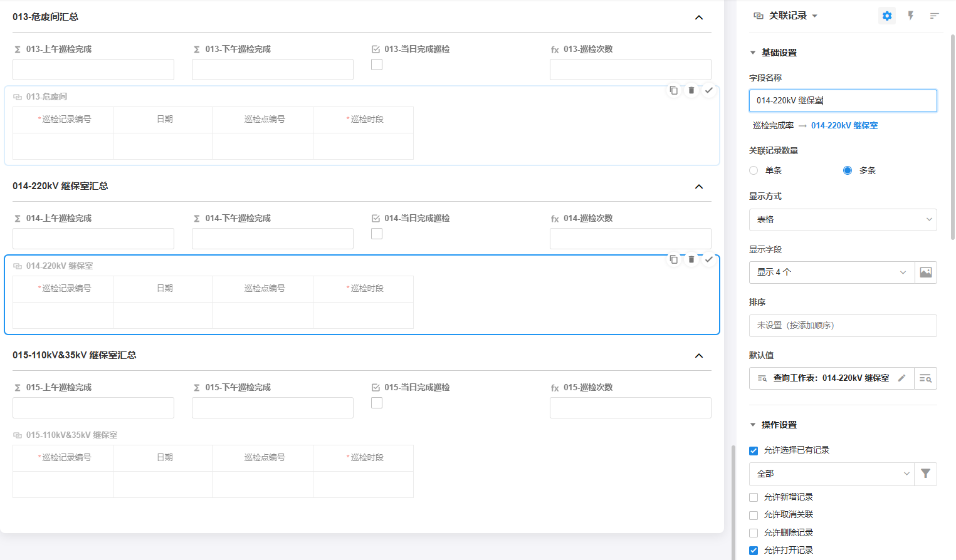Viewport: 956px width, 560px height.
Task: Collapse the 基础设置 section
Action: 753,53
